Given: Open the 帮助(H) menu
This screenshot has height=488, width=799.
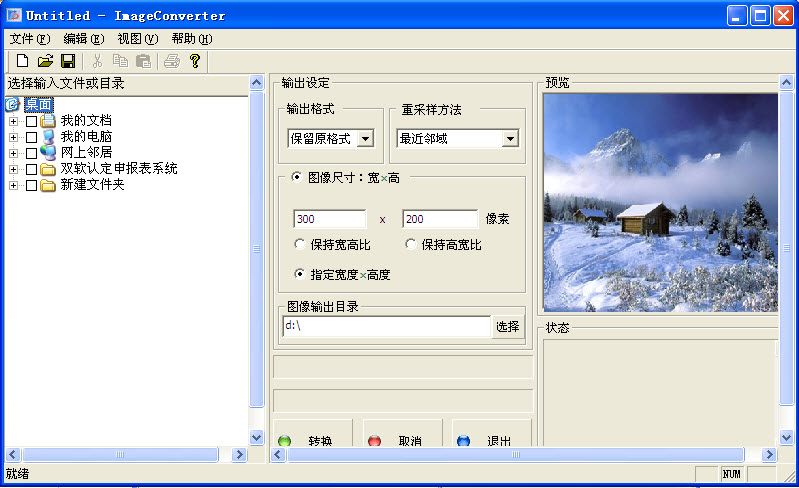Looking at the screenshot, I should point(192,39).
